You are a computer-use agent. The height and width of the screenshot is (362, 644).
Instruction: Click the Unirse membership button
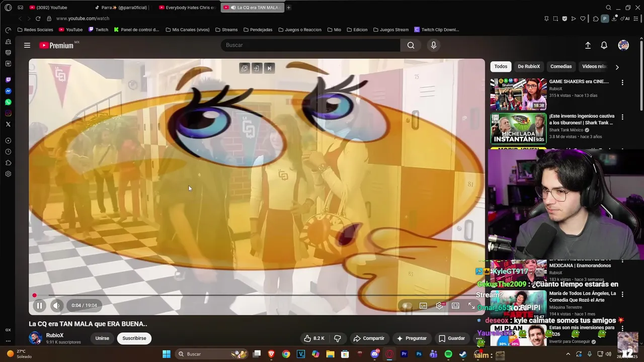click(102, 338)
